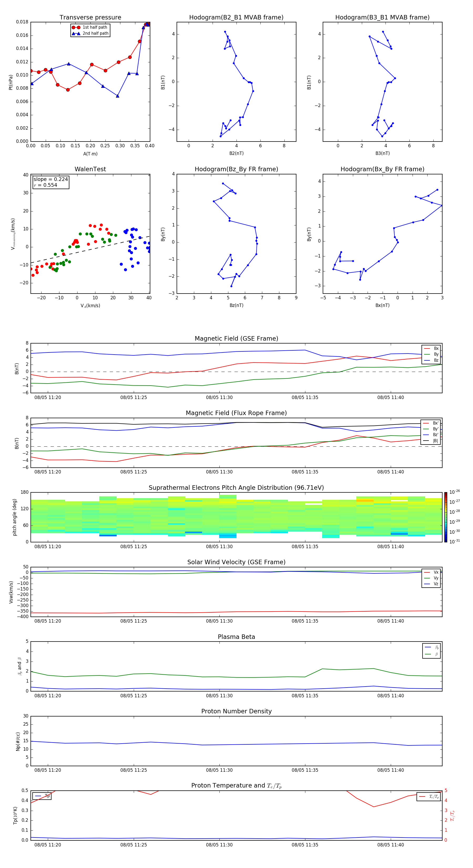Click the 'Proton Number Density' title
The height and width of the screenshot is (868, 473).
tap(236, 711)
